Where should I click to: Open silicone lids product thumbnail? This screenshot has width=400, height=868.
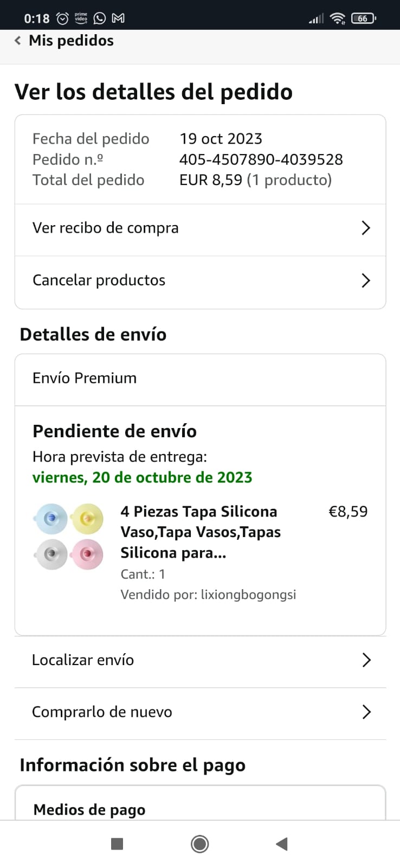(69, 536)
